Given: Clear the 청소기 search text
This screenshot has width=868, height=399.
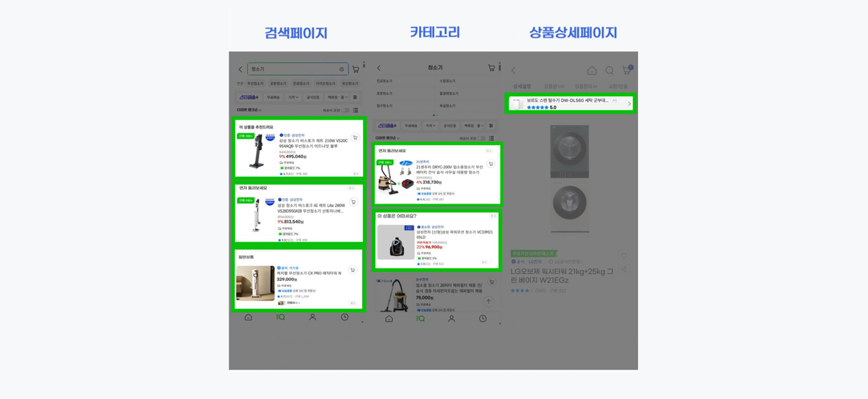Looking at the screenshot, I should tap(342, 69).
